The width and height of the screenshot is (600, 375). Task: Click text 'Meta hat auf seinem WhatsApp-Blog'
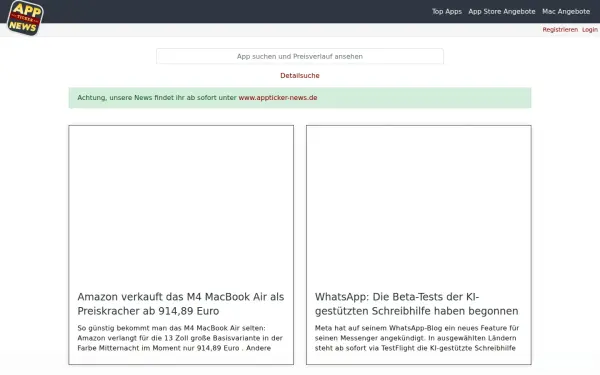pos(378,328)
